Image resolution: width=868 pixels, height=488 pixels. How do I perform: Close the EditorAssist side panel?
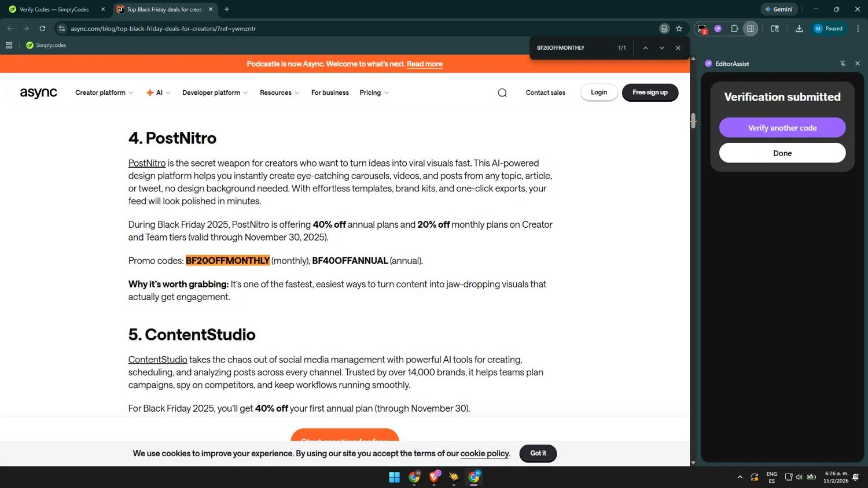coord(858,64)
